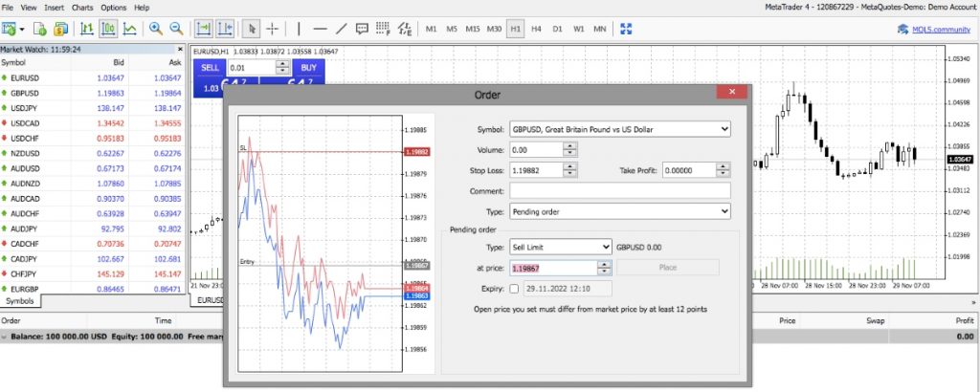Click the at price spinner arrows
This screenshot has height=392, width=980.
coord(605,268)
